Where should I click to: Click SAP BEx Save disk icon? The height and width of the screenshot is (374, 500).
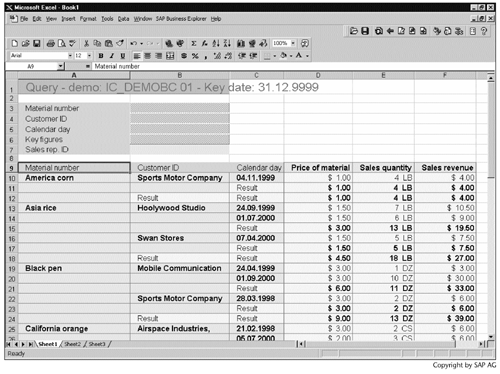[365, 31]
